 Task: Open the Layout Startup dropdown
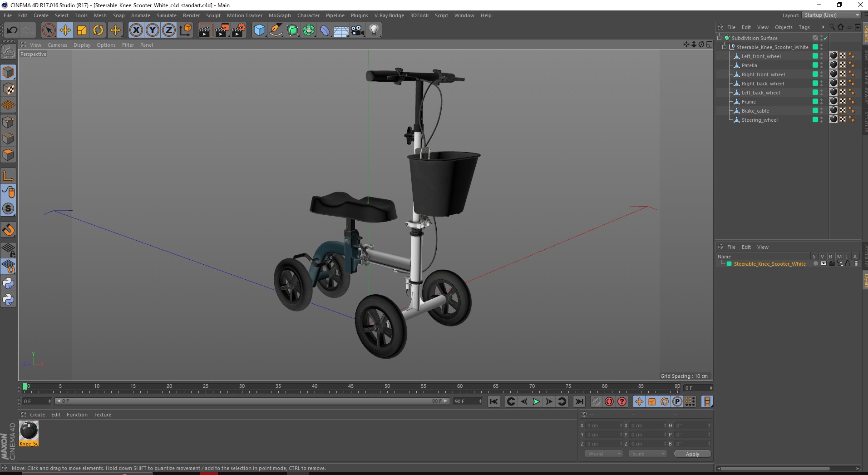coord(832,15)
